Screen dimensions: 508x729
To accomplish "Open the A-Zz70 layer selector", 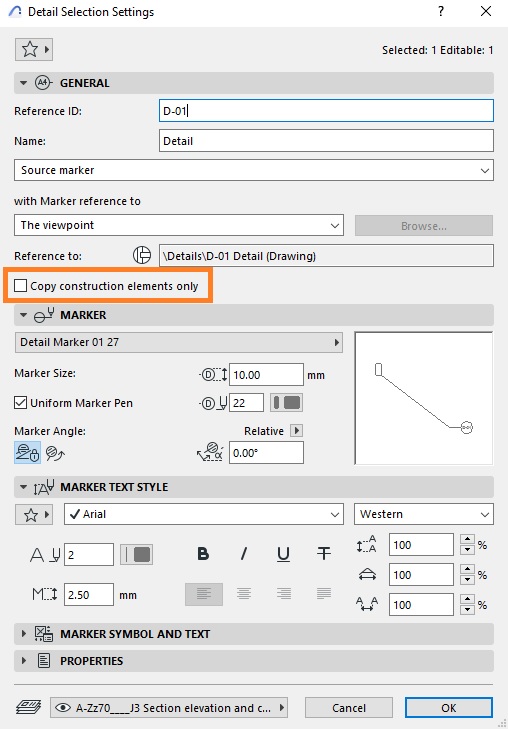I will pyautogui.click(x=169, y=708).
